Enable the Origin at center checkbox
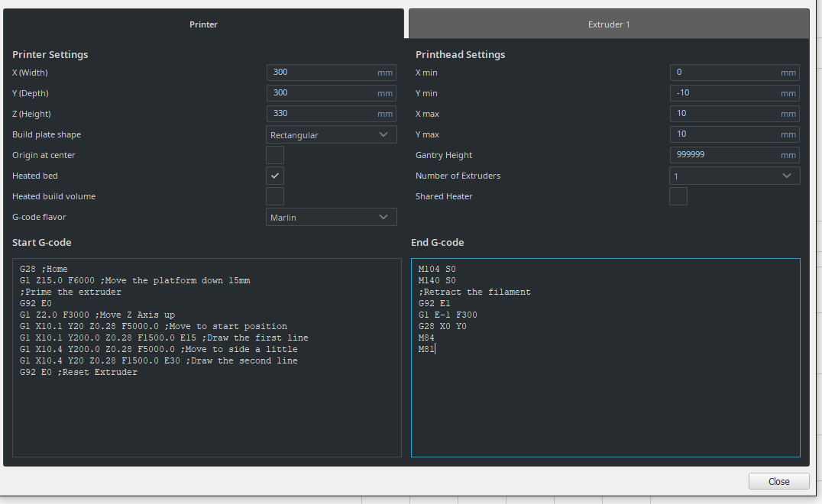 coord(275,155)
